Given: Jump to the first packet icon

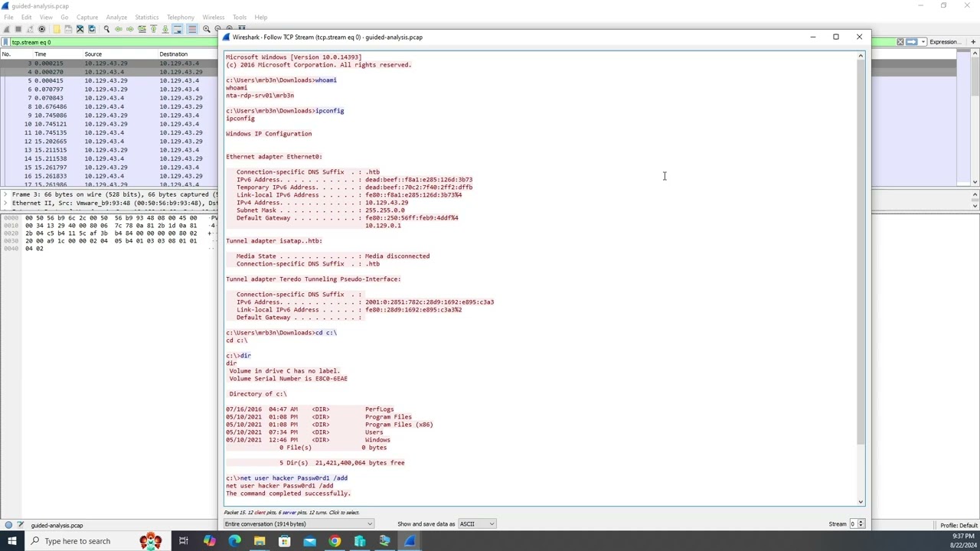Looking at the screenshot, I should tap(153, 29).
